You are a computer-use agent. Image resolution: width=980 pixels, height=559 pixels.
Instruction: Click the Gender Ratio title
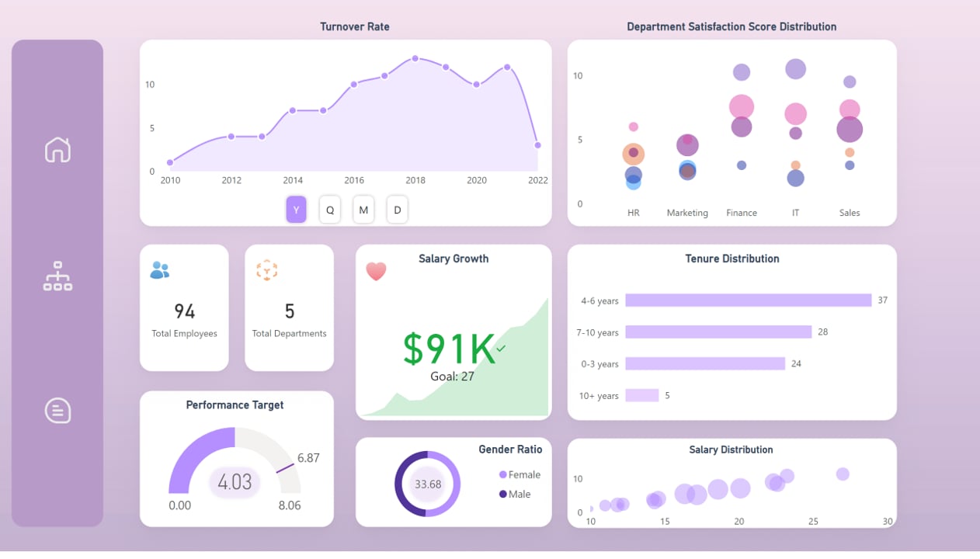pyautogui.click(x=510, y=449)
